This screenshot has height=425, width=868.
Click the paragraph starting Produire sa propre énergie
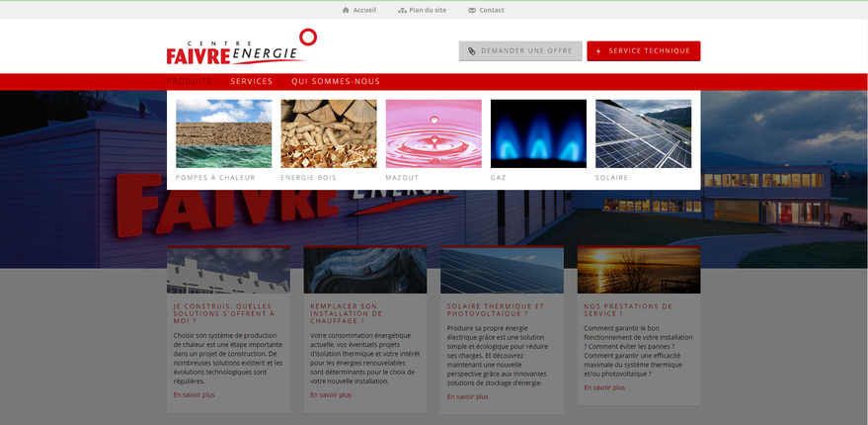pyautogui.click(x=498, y=356)
